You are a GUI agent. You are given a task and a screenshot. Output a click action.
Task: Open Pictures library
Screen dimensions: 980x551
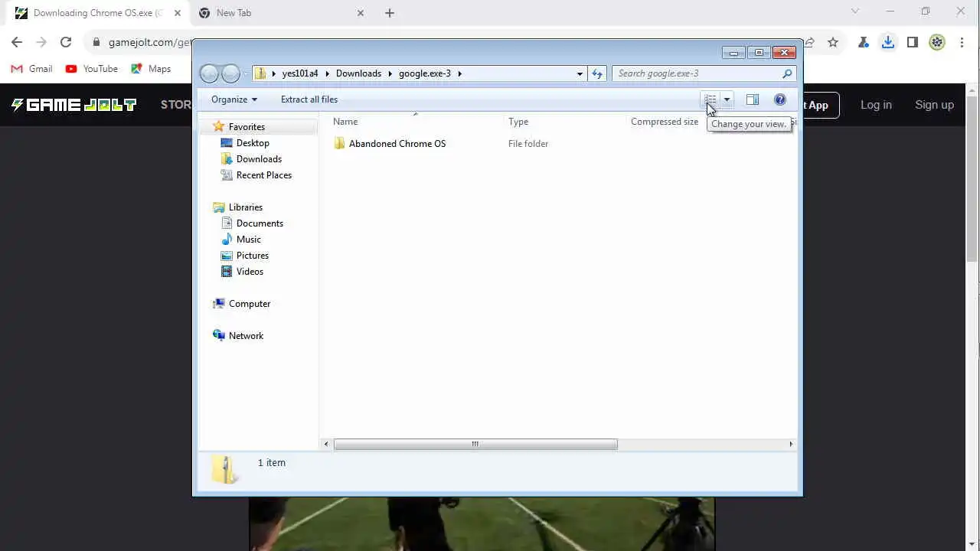pyautogui.click(x=253, y=256)
